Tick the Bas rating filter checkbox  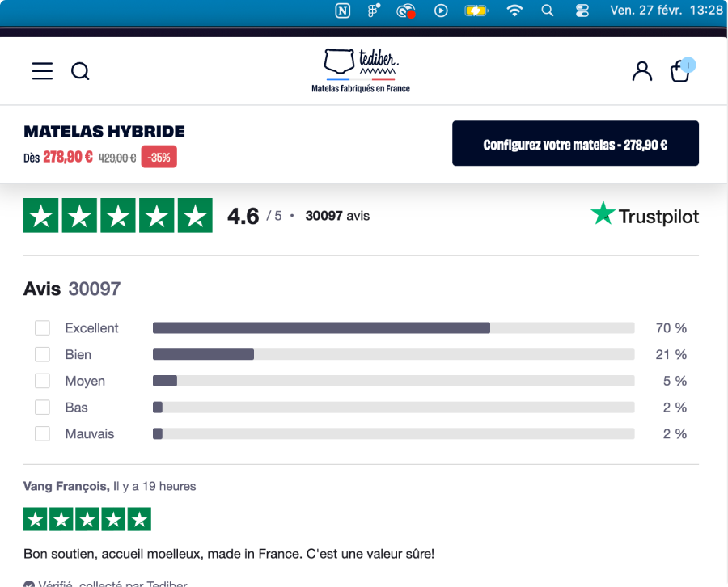pyautogui.click(x=42, y=407)
